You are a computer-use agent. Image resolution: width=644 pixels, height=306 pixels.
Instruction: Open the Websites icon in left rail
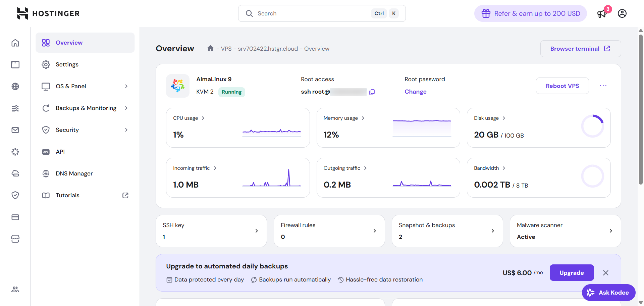[15, 64]
